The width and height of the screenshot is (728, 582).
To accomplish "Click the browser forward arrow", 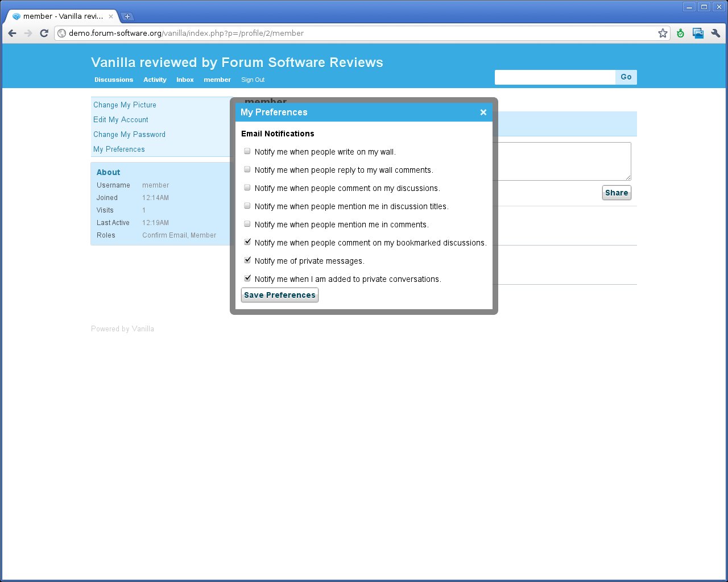I will click(x=28, y=33).
